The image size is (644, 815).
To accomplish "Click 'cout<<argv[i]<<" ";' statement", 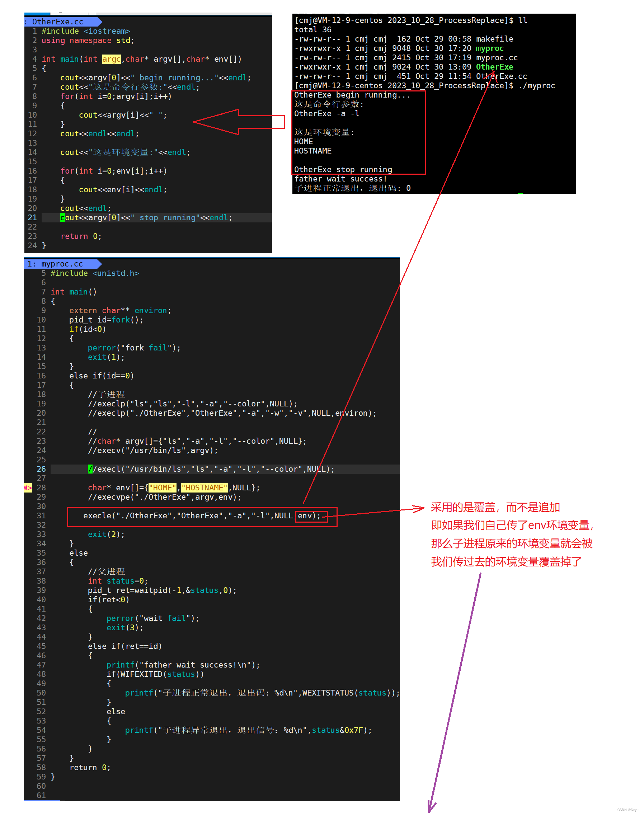I will coord(123,115).
